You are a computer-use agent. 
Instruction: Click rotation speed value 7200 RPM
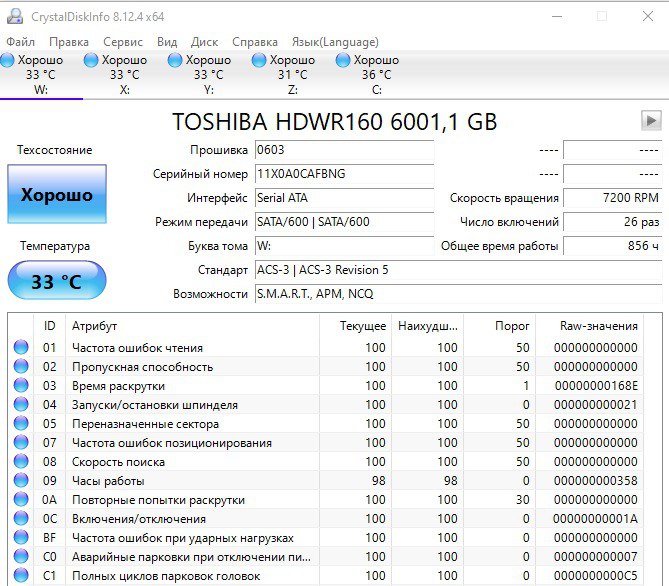612,198
